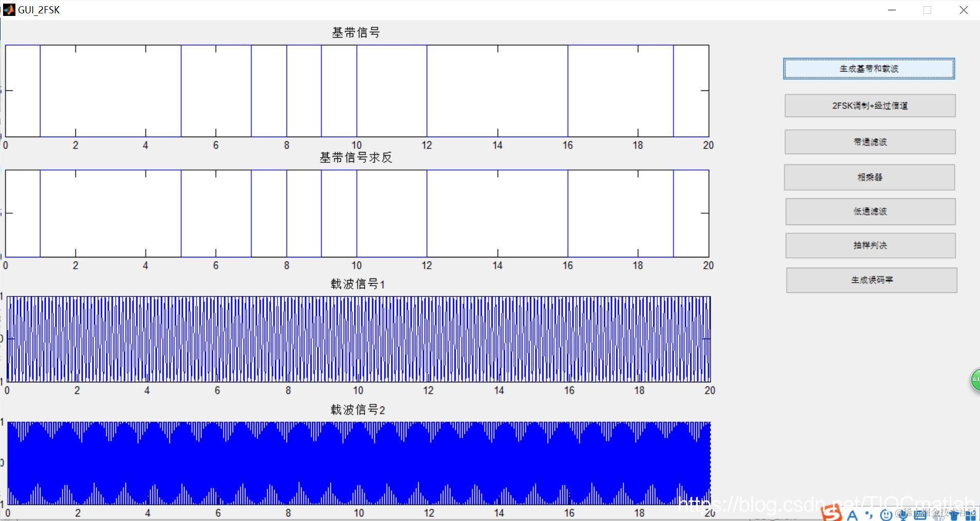Switch Sogou punctuation mode icon
The image size is (980, 521).
869,514
